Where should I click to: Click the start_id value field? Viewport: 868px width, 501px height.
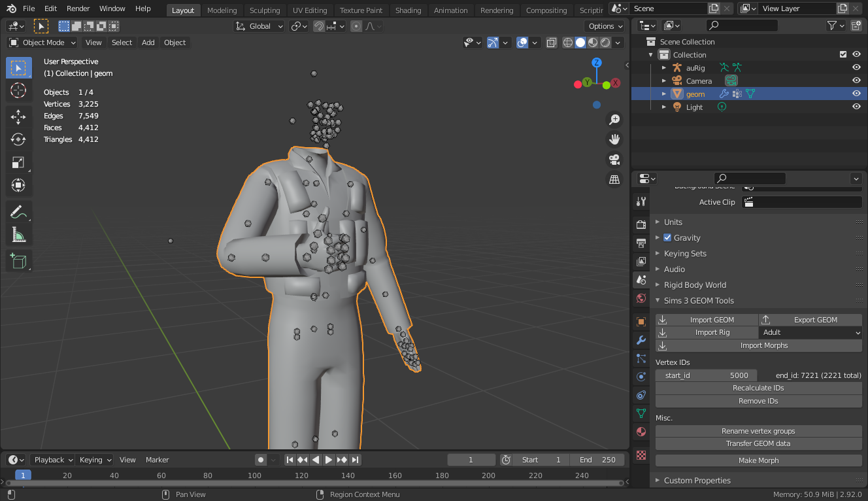(x=707, y=375)
